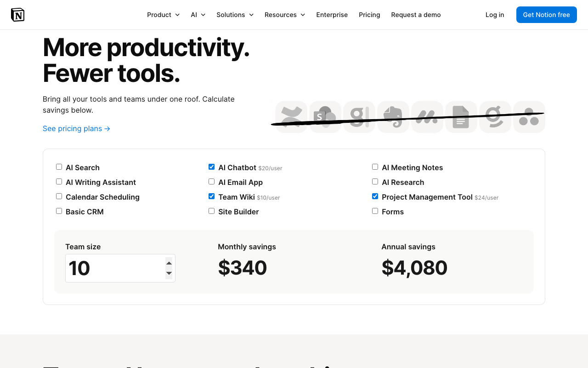Click the Confluence app icon

(291, 117)
